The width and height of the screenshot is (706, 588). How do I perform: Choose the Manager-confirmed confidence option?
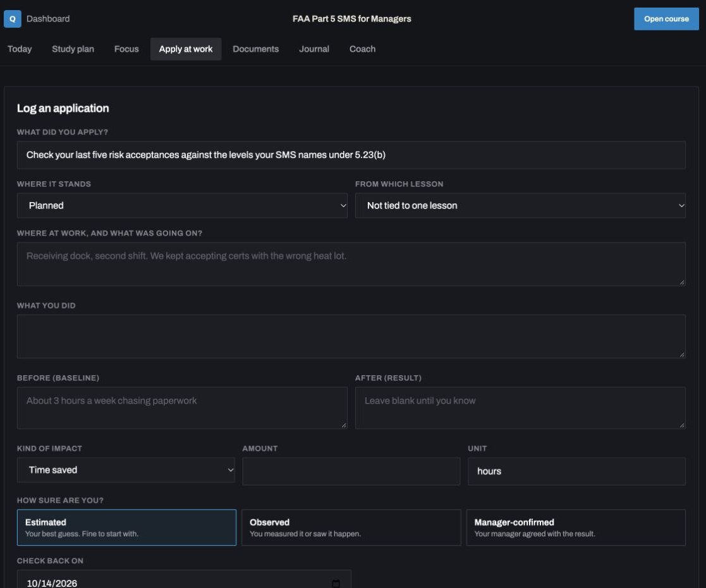pos(576,527)
